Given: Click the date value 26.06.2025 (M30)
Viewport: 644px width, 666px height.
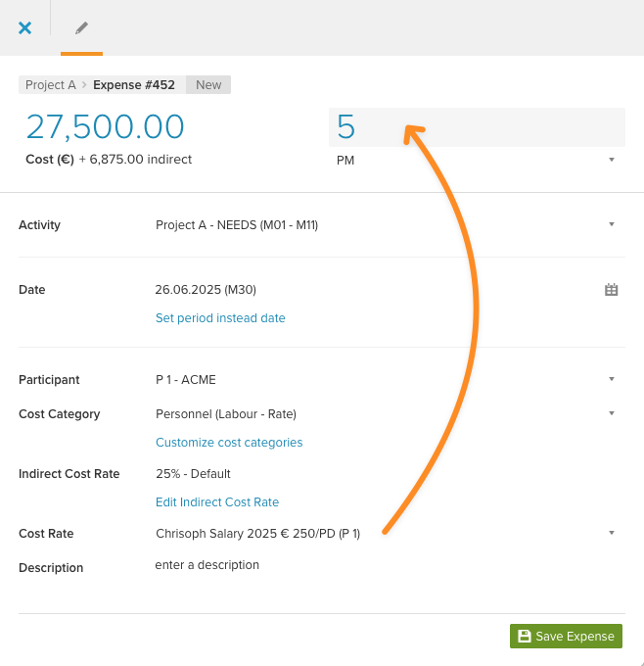Looking at the screenshot, I should click(206, 290).
